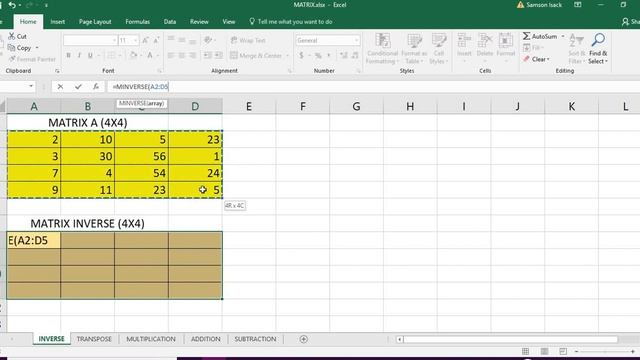
Task: Click Format as Table icon
Action: click(414, 41)
